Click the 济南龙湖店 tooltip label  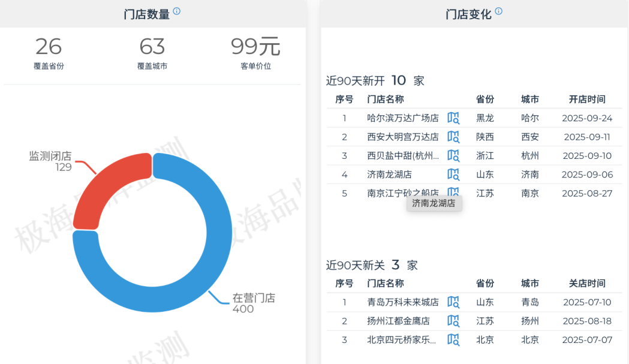tap(434, 203)
